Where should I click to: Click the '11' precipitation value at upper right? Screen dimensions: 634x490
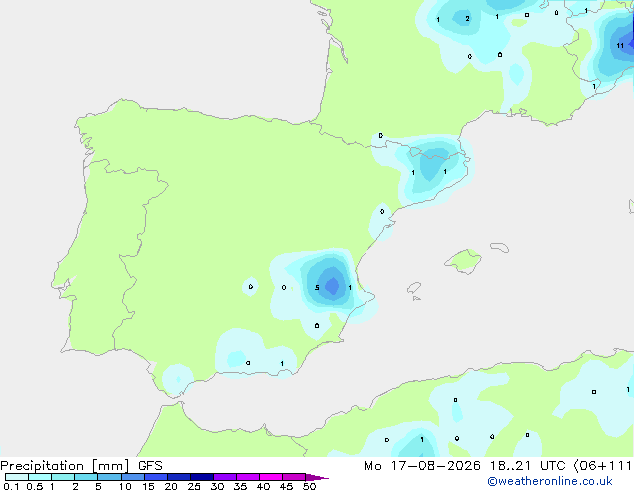pos(620,46)
